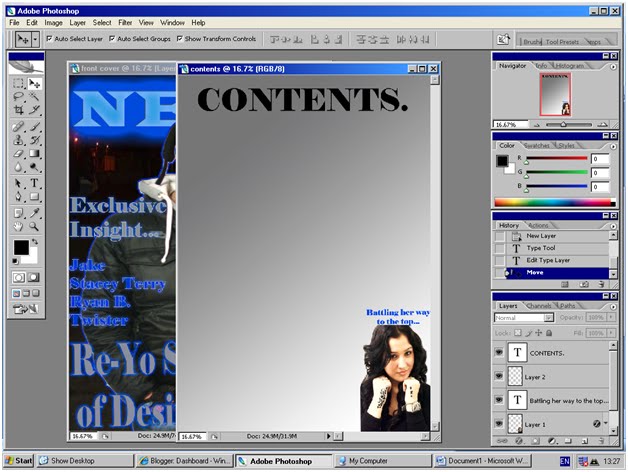Switch to the Channels tab
Image resolution: width=628 pixels, height=472 pixels.
539,306
